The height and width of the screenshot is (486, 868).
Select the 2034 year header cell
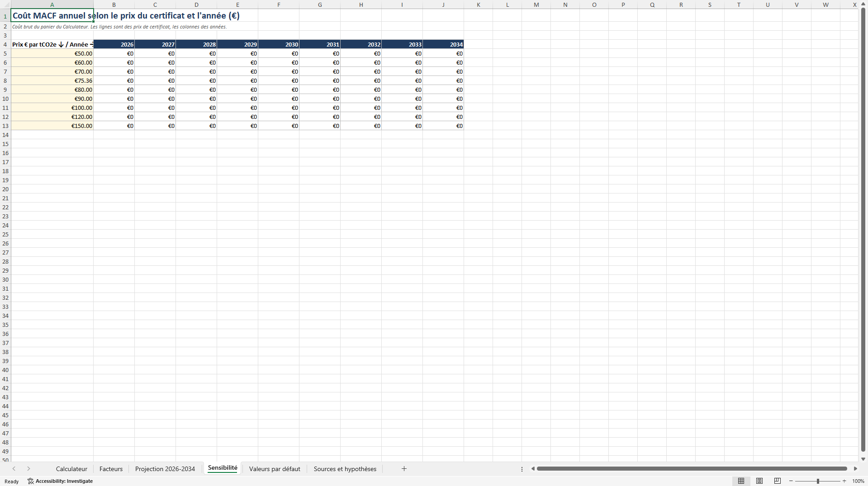(443, 44)
